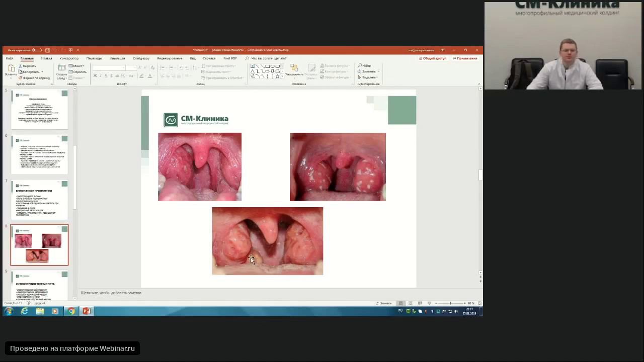Expand the Layout (Макет) dropdown
Screen dimensions: 644x362
pos(77,66)
